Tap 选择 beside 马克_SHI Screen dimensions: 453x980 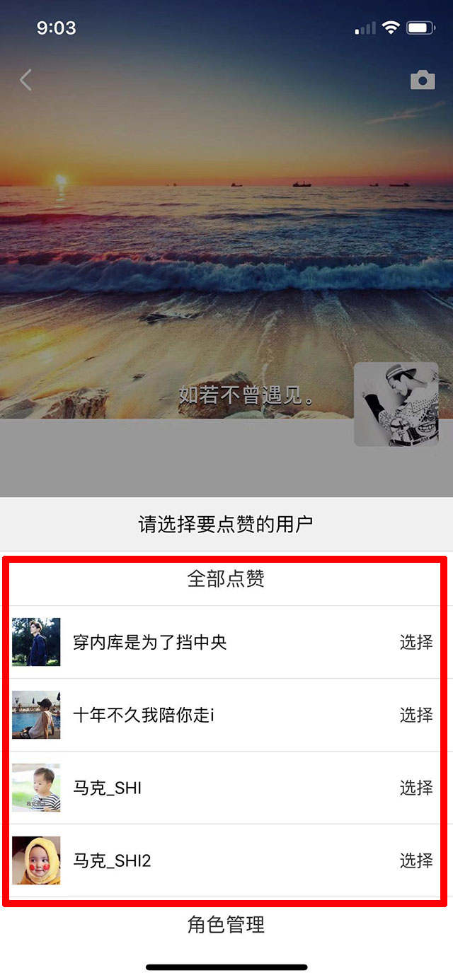[416, 788]
